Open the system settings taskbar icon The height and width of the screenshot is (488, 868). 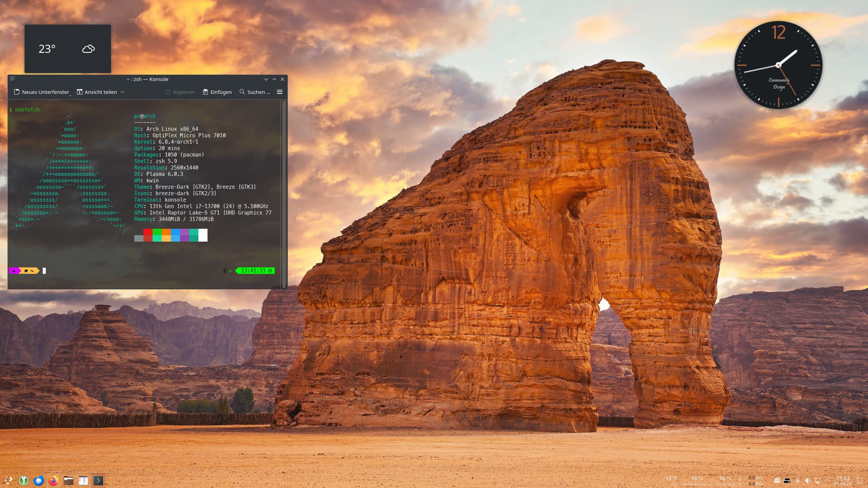click(83, 480)
